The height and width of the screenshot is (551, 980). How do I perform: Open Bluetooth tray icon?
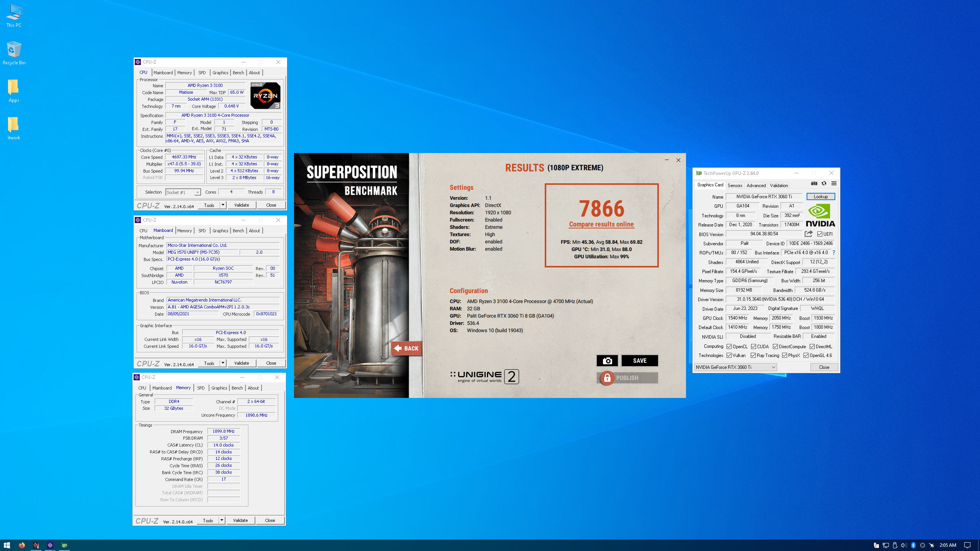913,545
